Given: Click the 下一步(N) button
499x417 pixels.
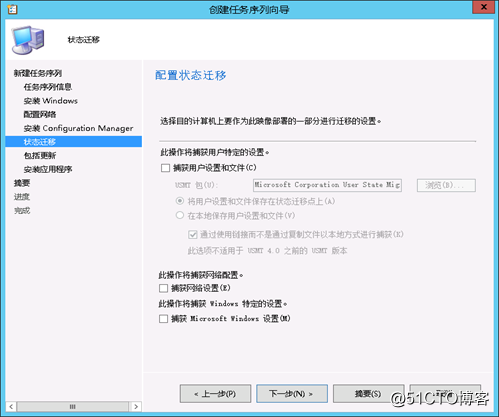Looking at the screenshot, I should coord(292,394).
